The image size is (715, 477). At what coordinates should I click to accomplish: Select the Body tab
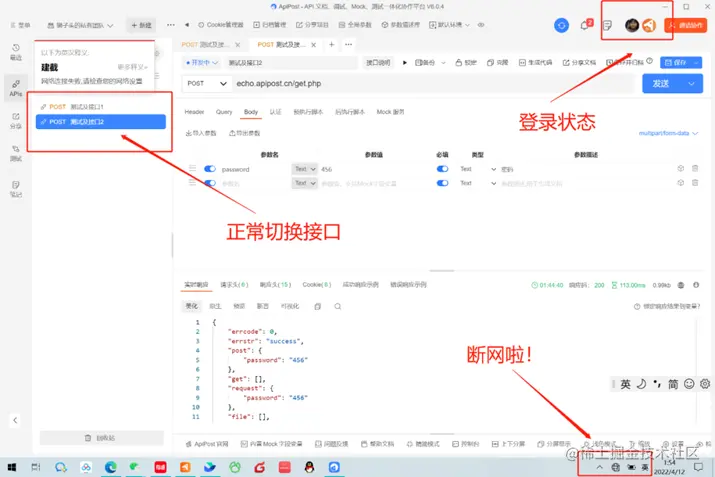click(251, 112)
